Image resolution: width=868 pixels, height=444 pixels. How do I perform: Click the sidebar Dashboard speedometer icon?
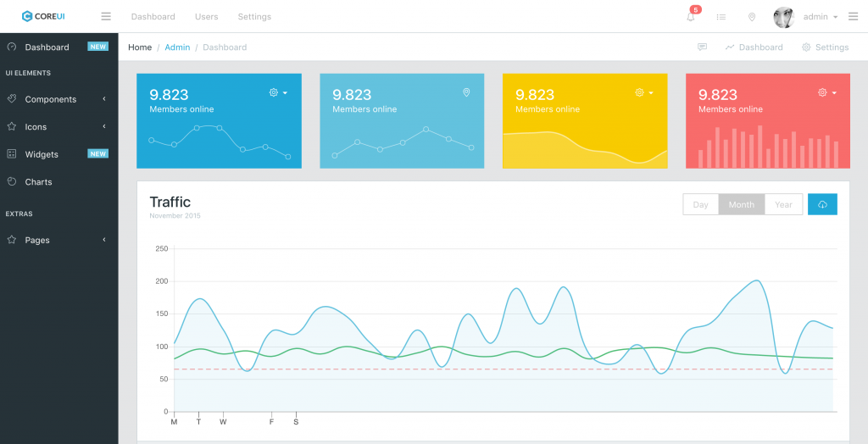[12, 47]
